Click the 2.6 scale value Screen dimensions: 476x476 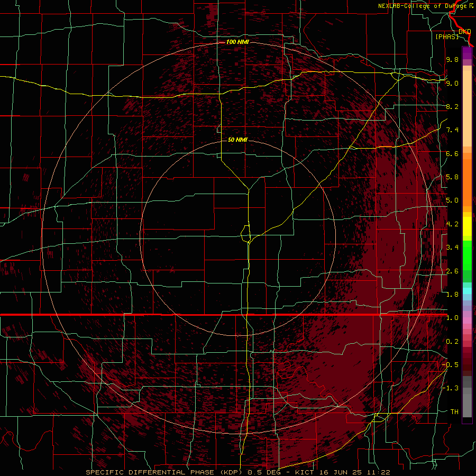point(452,271)
